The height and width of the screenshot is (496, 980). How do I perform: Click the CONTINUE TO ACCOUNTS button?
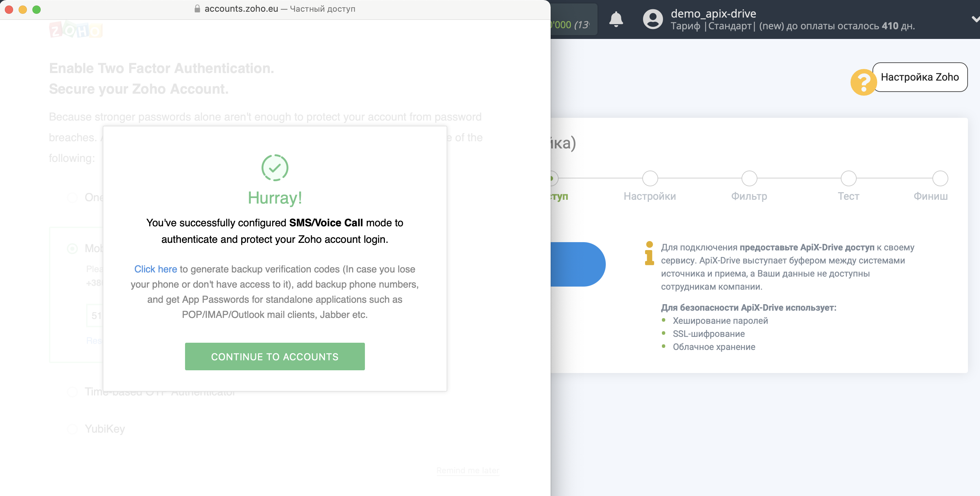pos(275,356)
